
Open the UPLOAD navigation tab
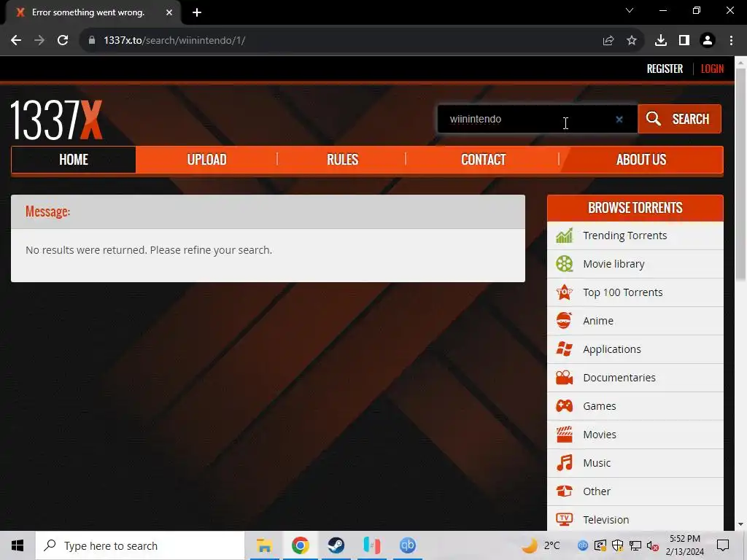click(206, 160)
